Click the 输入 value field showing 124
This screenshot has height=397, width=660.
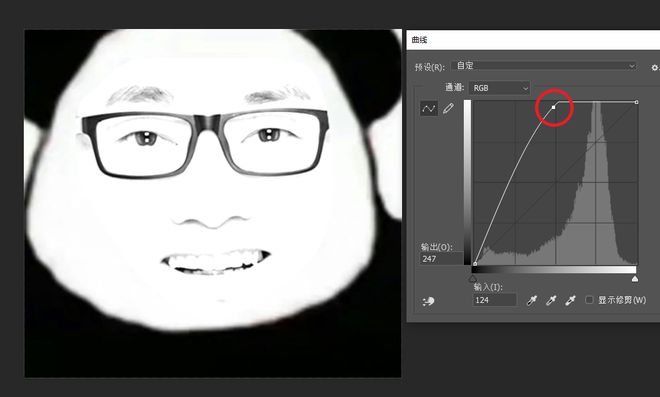click(494, 300)
